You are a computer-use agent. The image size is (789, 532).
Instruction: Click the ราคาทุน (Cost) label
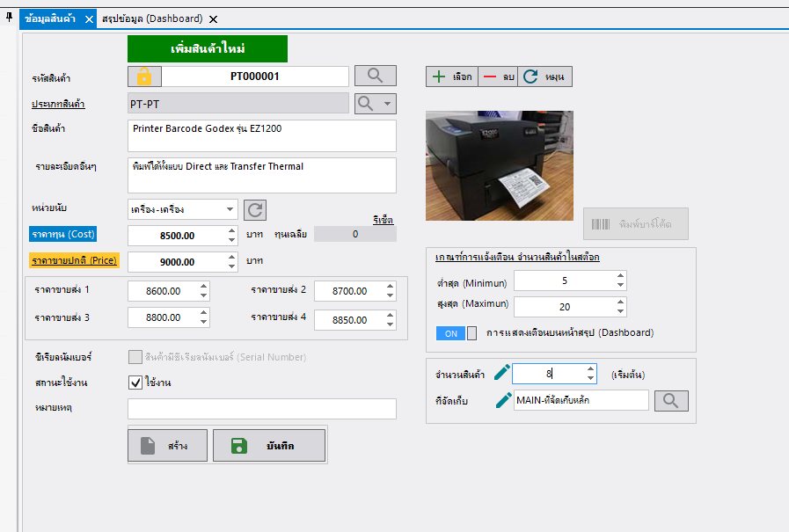pos(63,234)
